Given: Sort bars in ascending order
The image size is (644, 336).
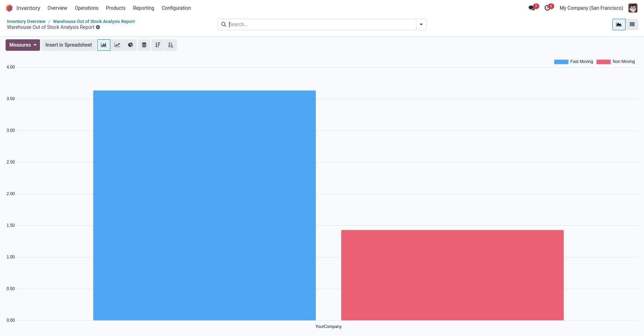Looking at the screenshot, I should tap(171, 45).
